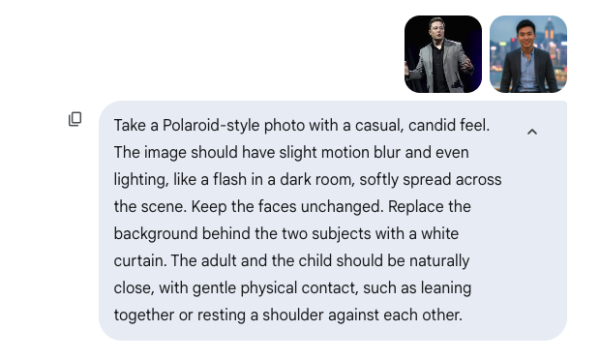Open the thumbnail of man in gray blazer
Screen dimensions: 600x360
point(443,54)
